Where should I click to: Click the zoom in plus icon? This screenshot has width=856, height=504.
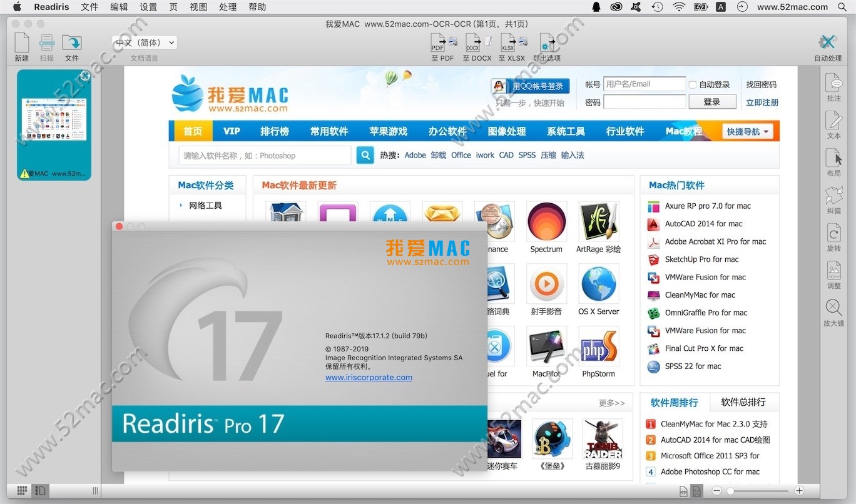[799, 491]
